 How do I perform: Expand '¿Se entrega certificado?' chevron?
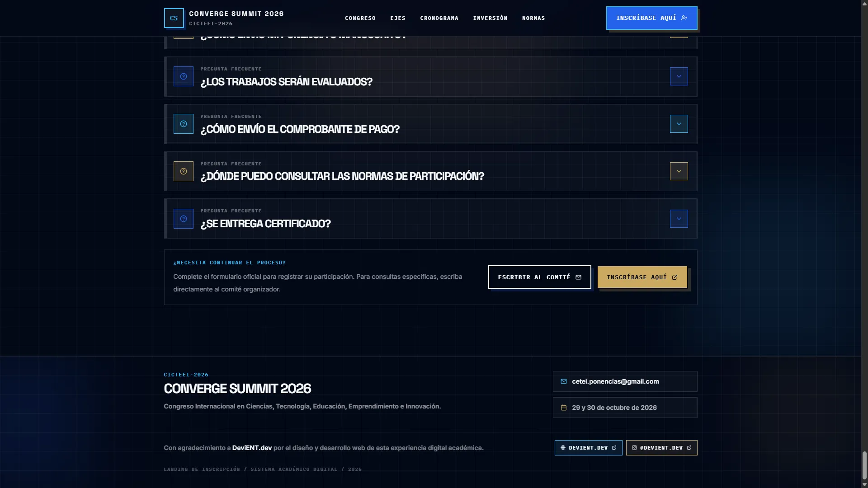679,219
